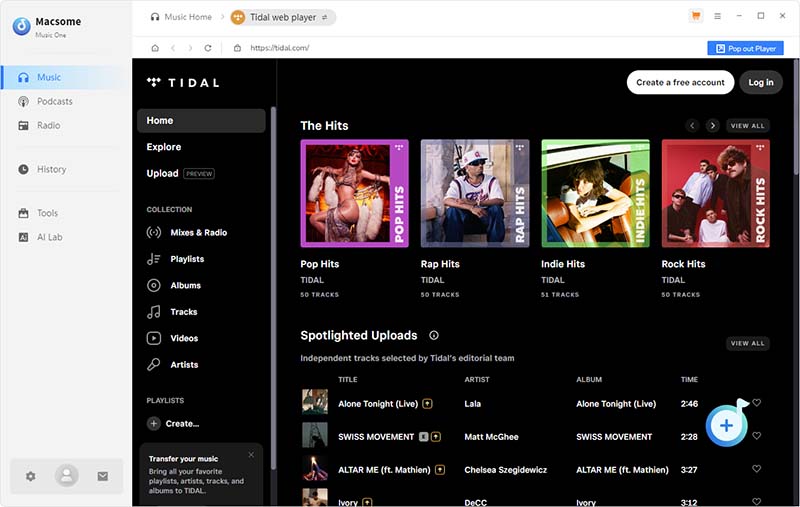Viewport: 800px width, 507px height.
Task: Open Playlists collection
Action: pos(176,259)
